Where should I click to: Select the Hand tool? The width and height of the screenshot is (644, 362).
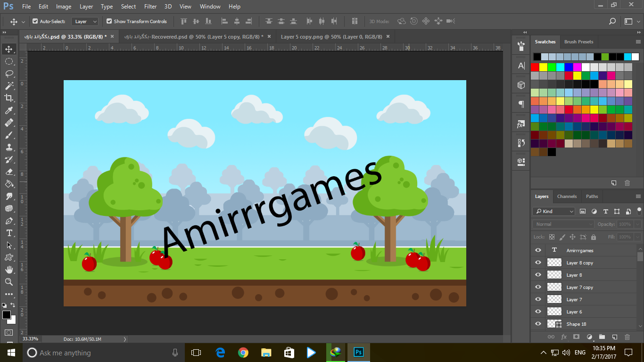coord(9,270)
